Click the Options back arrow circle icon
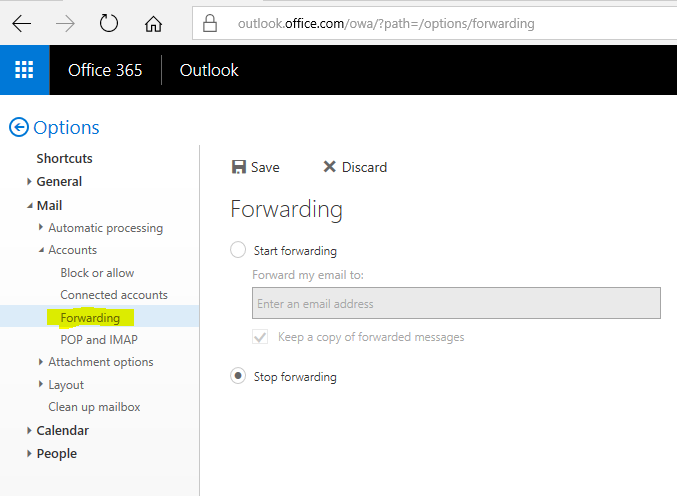677x496 pixels. point(19,127)
